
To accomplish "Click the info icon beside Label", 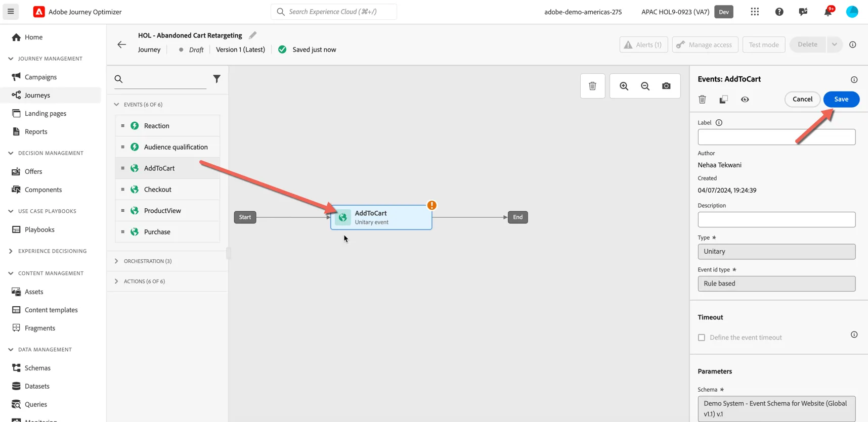I will pos(719,123).
